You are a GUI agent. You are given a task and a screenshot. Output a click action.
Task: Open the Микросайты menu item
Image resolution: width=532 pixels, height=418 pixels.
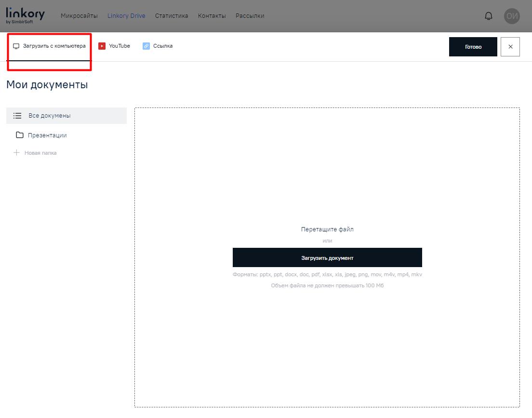[79, 16]
